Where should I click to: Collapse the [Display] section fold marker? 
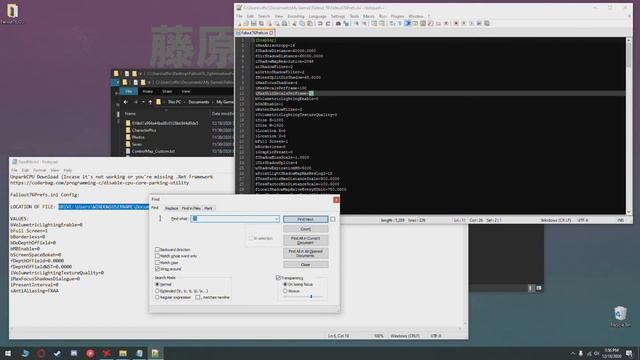tap(253, 40)
